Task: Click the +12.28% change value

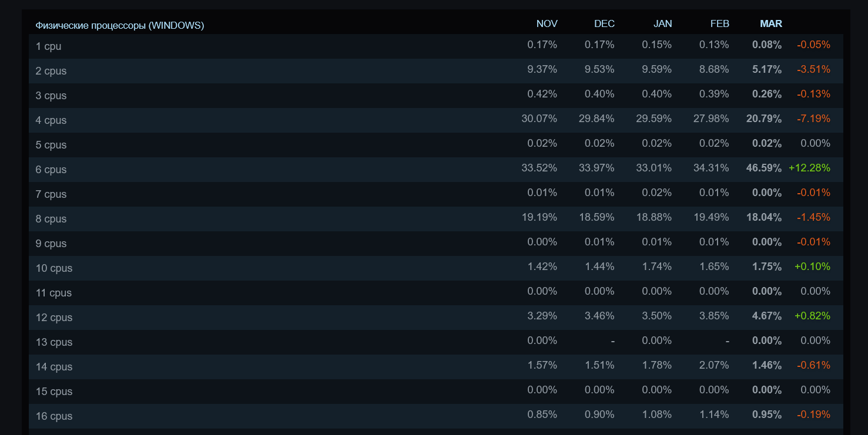Action: pyautogui.click(x=809, y=168)
